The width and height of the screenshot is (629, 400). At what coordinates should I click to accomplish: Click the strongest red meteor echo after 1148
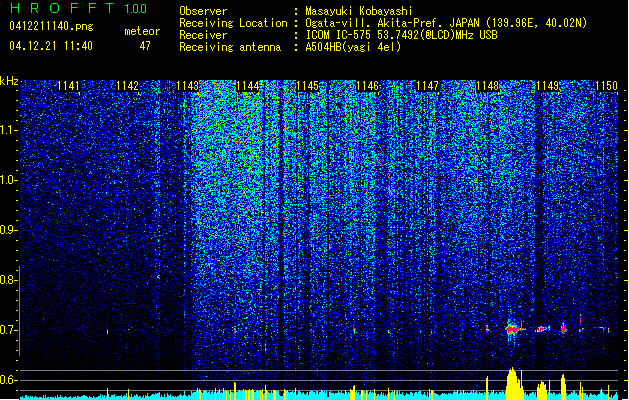tap(513, 329)
